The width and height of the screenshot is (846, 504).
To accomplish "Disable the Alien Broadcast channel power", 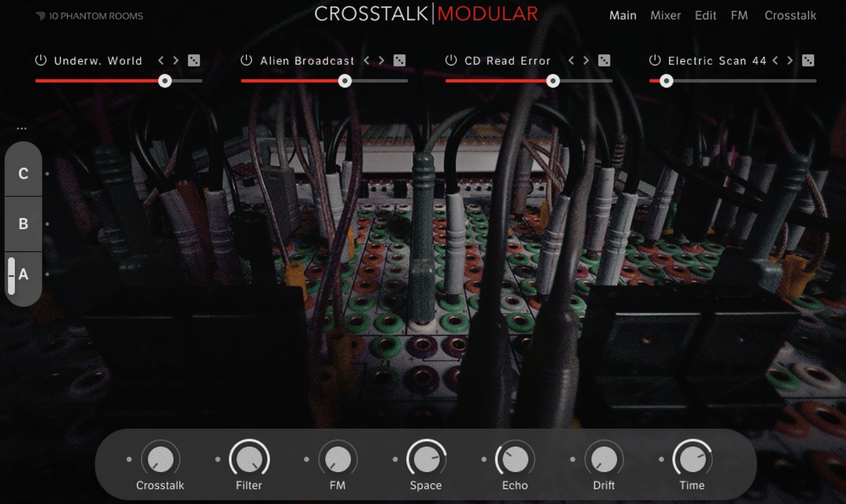I will (246, 60).
